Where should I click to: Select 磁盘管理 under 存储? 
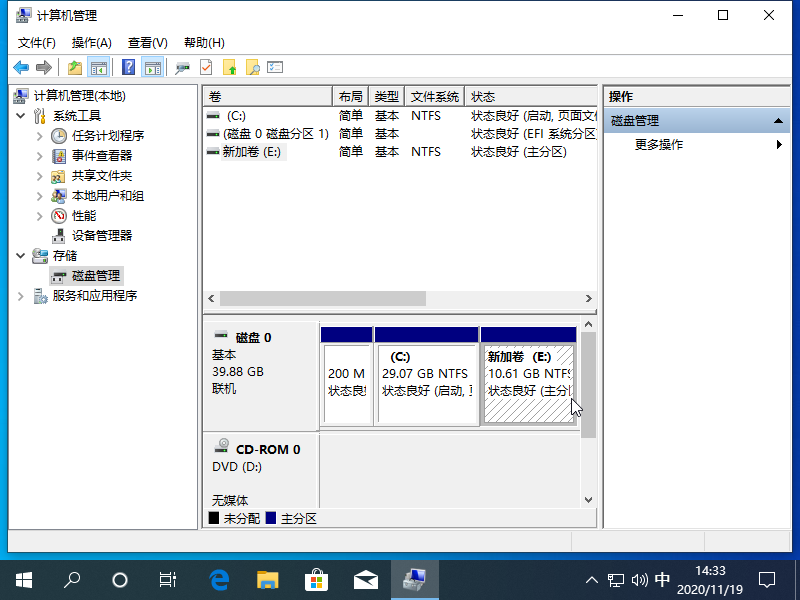coord(95,276)
